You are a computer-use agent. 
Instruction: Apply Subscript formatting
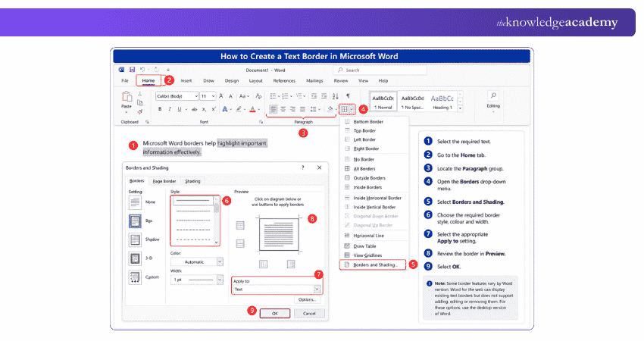204,109
